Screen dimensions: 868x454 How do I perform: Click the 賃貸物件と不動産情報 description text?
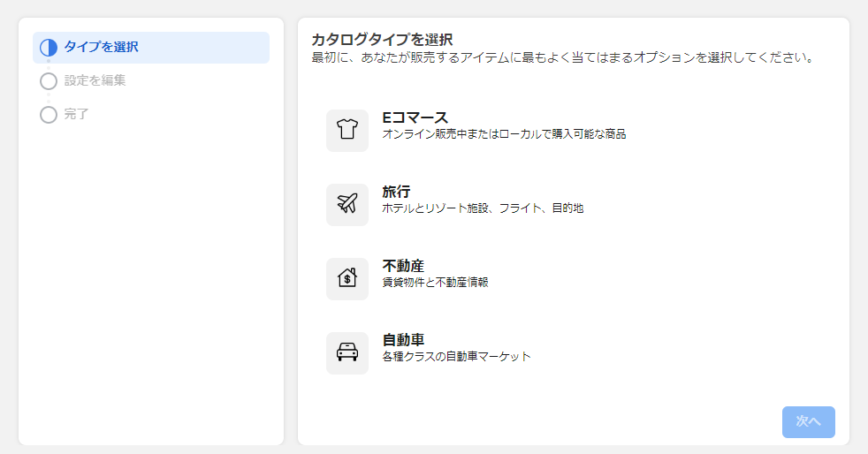pyautogui.click(x=435, y=283)
